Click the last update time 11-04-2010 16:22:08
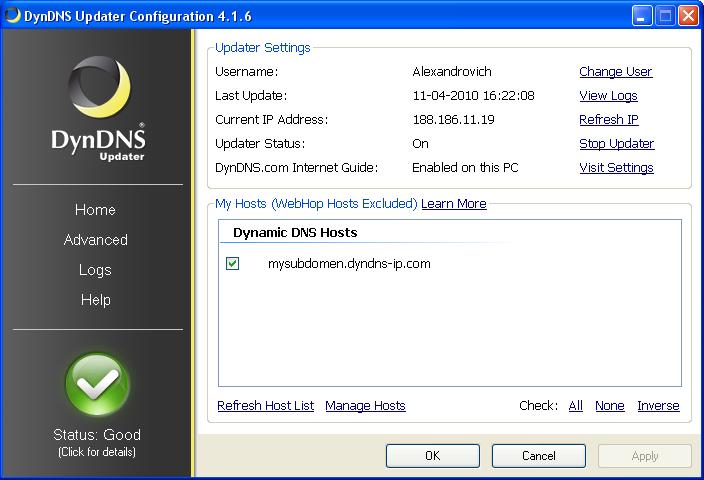The height and width of the screenshot is (480, 704). coord(473,96)
